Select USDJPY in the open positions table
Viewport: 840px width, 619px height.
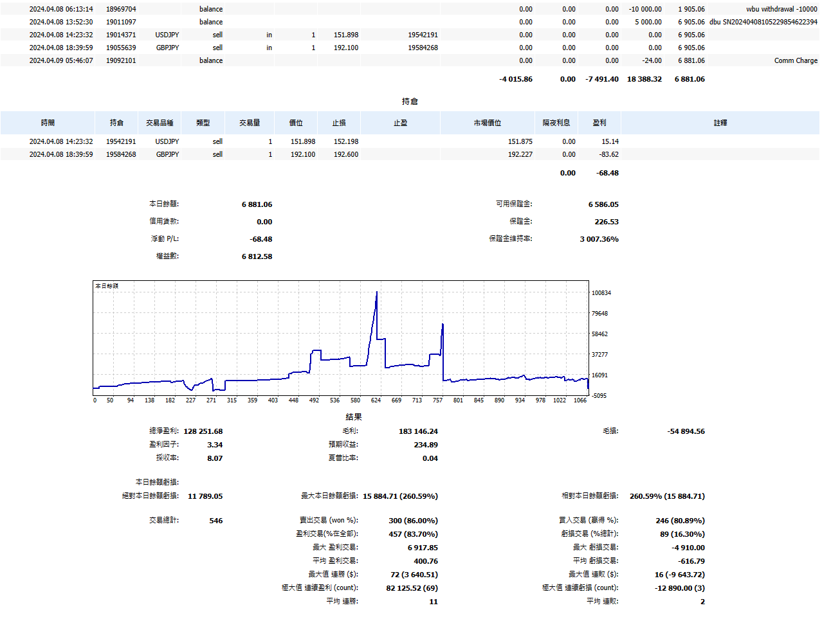coord(167,141)
